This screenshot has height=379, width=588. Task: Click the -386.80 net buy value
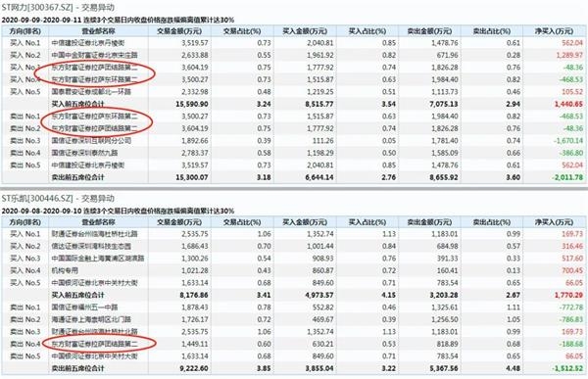click(x=571, y=153)
